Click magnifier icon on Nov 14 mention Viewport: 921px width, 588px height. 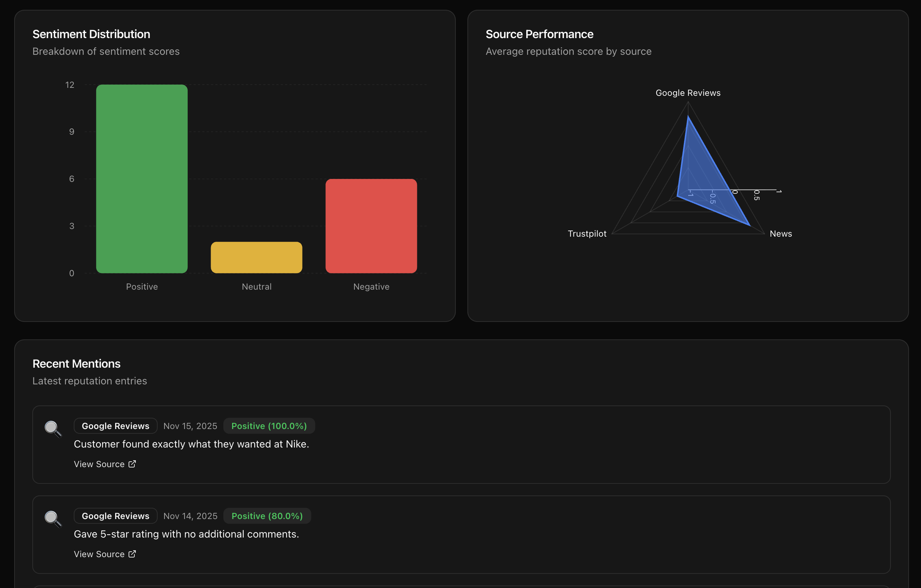tap(53, 519)
